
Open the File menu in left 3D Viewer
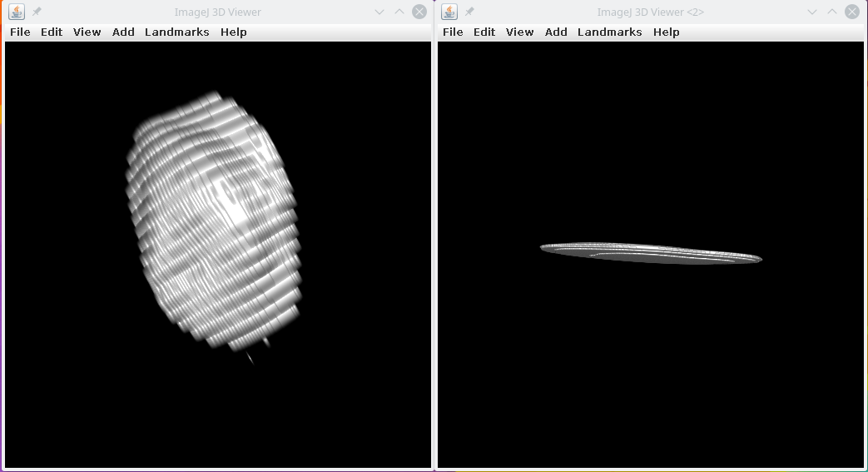point(20,32)
